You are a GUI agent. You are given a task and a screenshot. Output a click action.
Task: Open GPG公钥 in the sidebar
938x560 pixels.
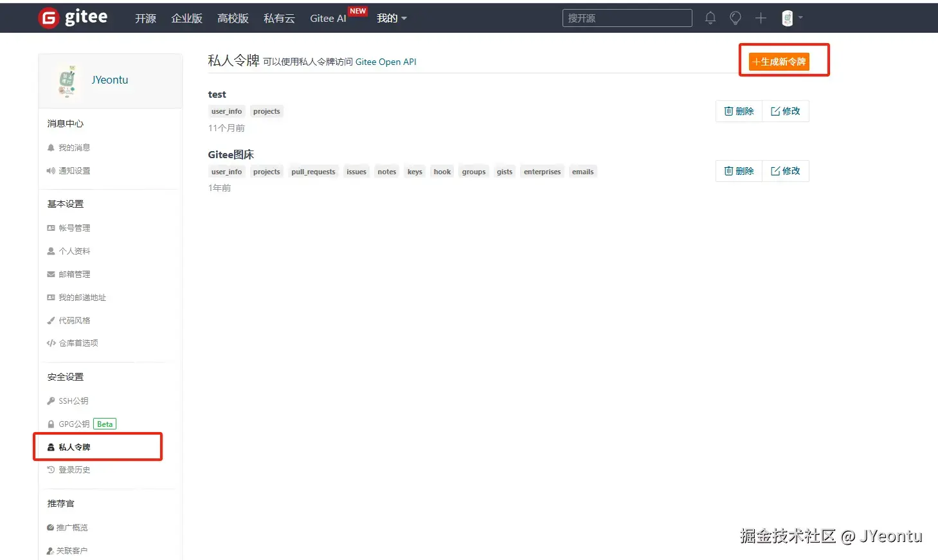coord(69,424)
